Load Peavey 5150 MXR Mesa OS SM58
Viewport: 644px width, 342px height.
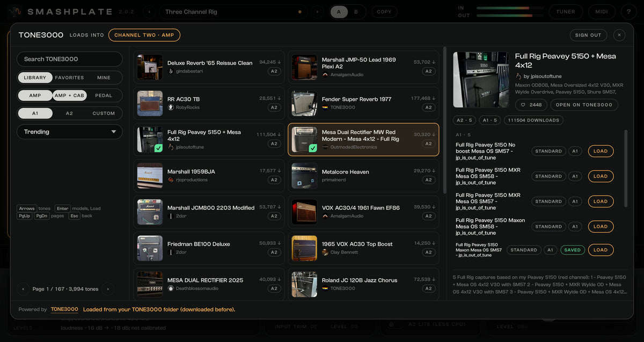pyautogui.click(x=601, y=176)
